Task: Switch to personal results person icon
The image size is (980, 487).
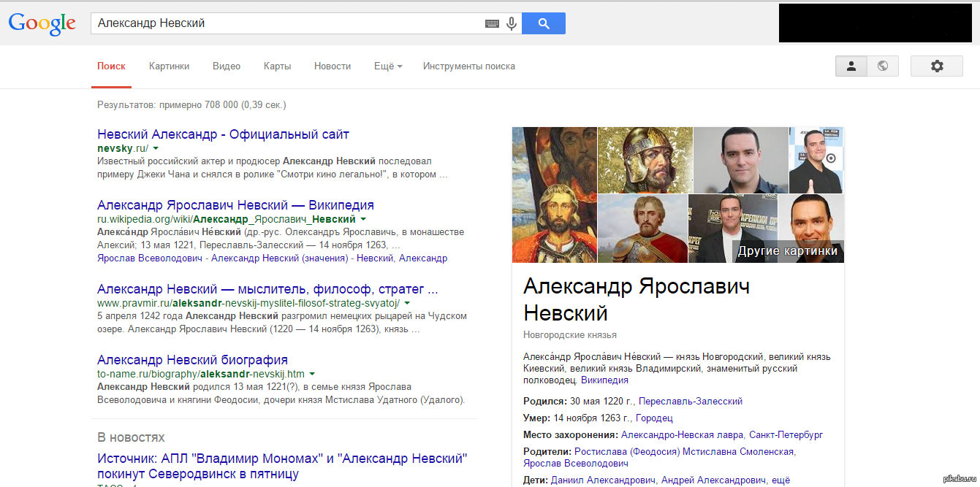Action: coord(851,66)
